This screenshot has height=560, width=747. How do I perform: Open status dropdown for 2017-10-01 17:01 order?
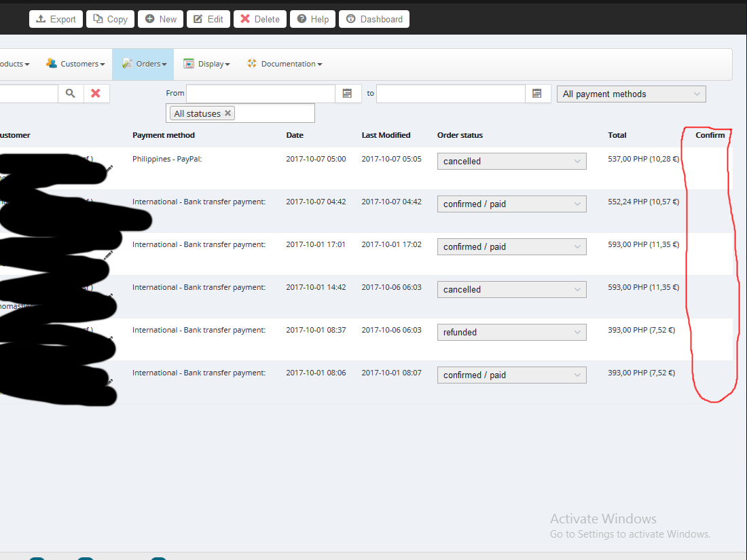click(511, 246)
